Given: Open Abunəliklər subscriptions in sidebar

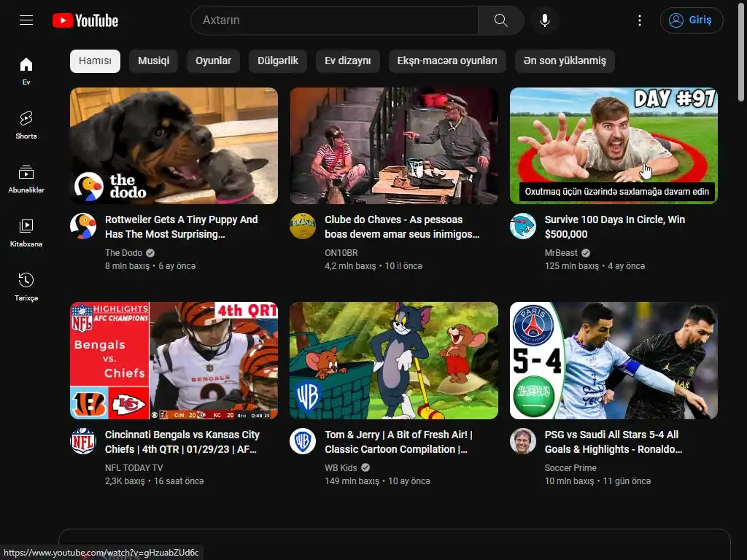Looking at the screenshot, I should point(26,179).
